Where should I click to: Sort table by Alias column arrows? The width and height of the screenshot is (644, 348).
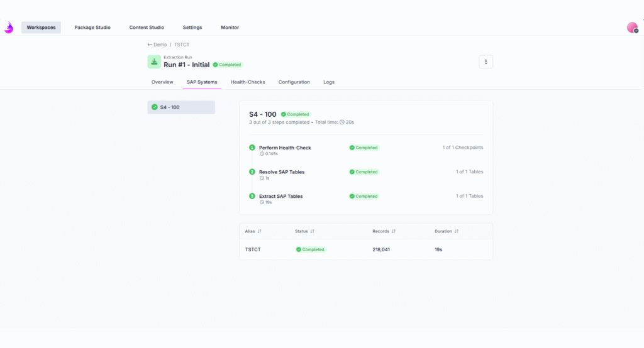tap(259, 231)
